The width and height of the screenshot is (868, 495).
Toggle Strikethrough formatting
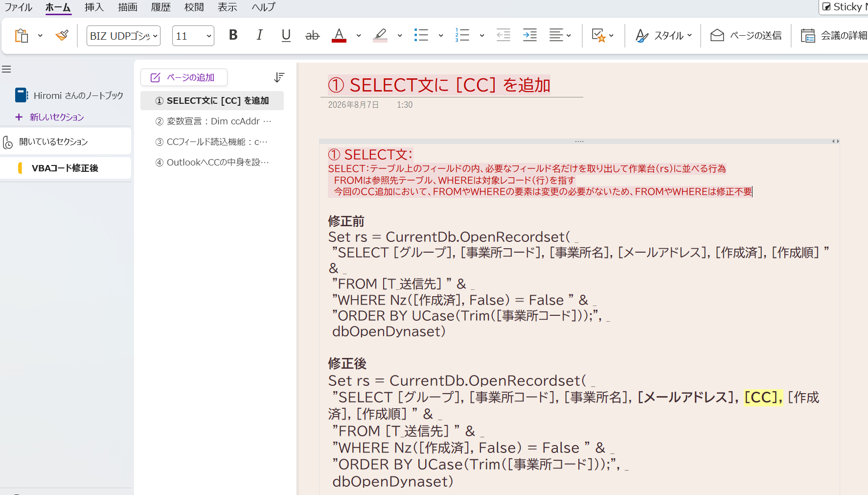pos(312,35)
